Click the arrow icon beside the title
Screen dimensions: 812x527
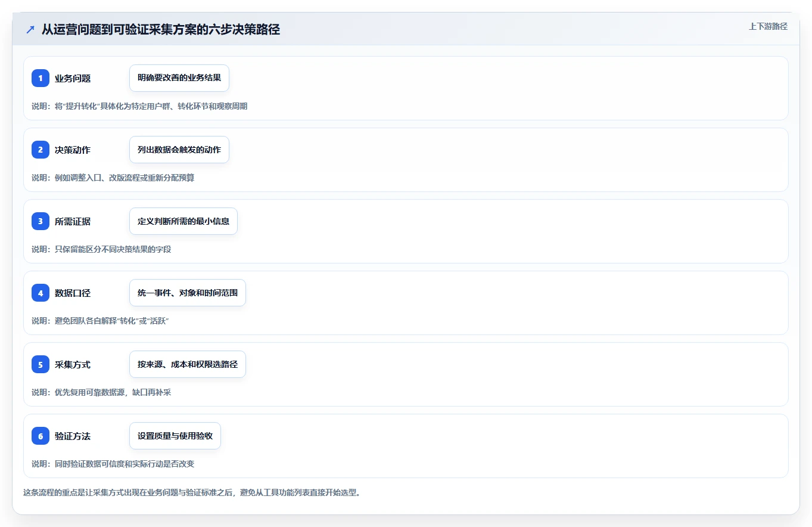tap(30, 30)
